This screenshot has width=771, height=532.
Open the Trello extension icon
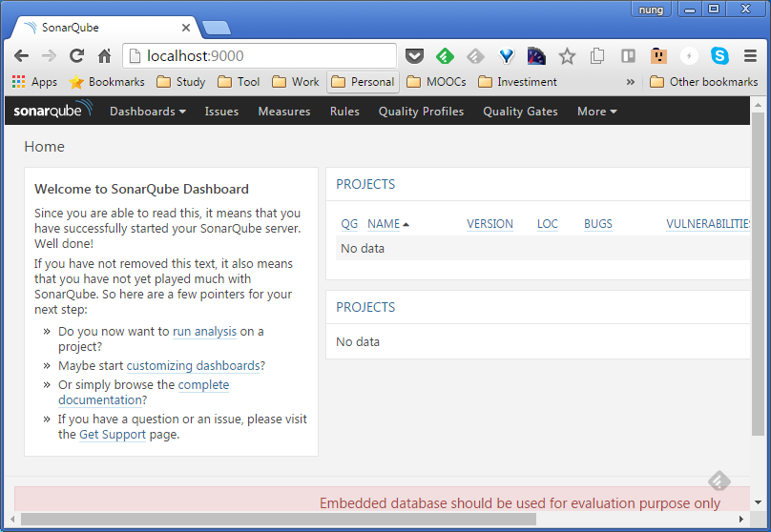(x=628, y=56)
